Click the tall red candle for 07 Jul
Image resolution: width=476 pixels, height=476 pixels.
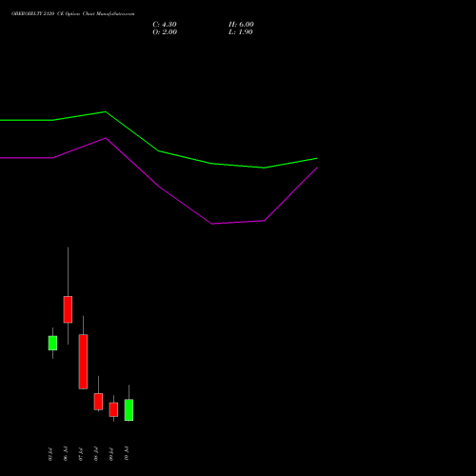83,362
